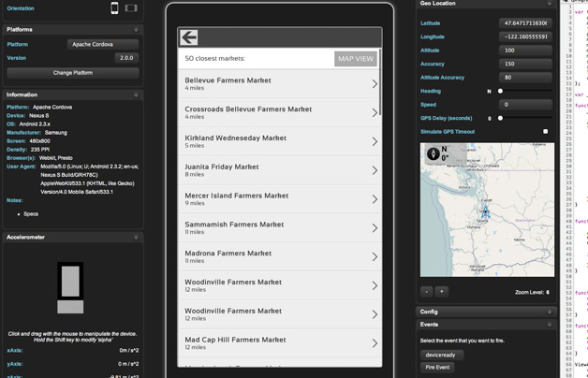Open the Apache Cordova platform dropdown

tap(103, 44)
